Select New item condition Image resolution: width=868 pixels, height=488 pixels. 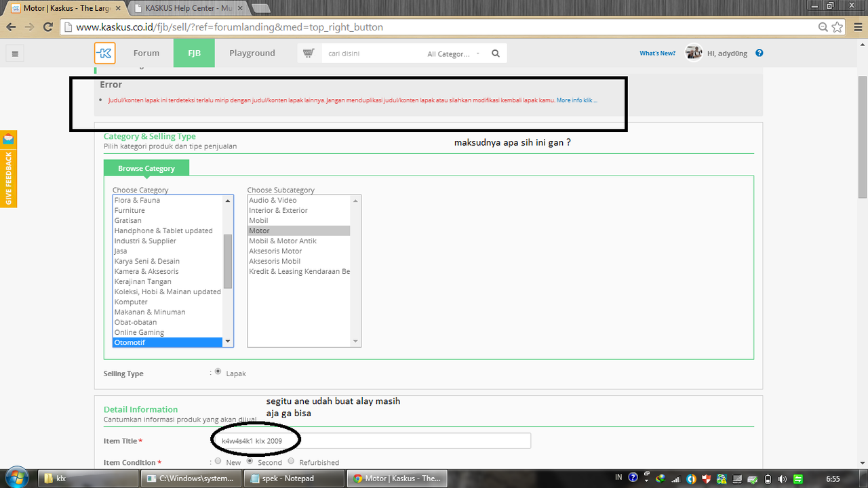(x=218, y=461)
